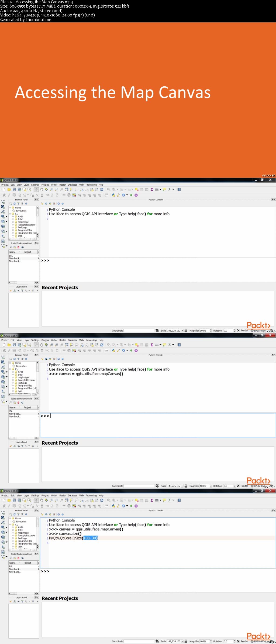The image size is (276, 644).
Task: Click EPSG:4326 CRS button in mapCanvas() frame
Action: (258, 486)
